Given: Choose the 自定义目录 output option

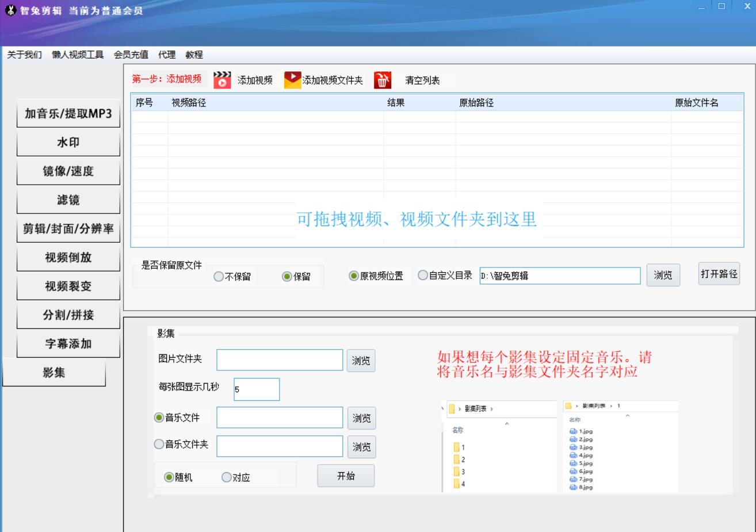Looking at the screenshot, I should coord(445,275).
